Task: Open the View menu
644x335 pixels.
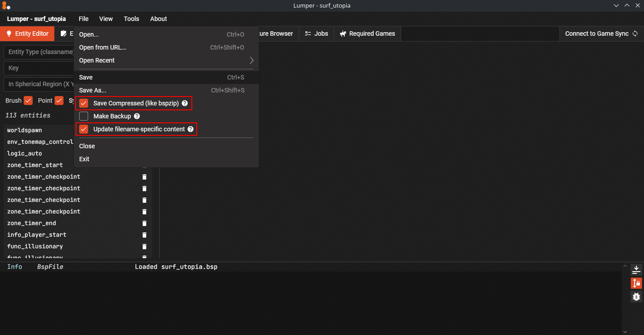Action: tap(106, 19)
